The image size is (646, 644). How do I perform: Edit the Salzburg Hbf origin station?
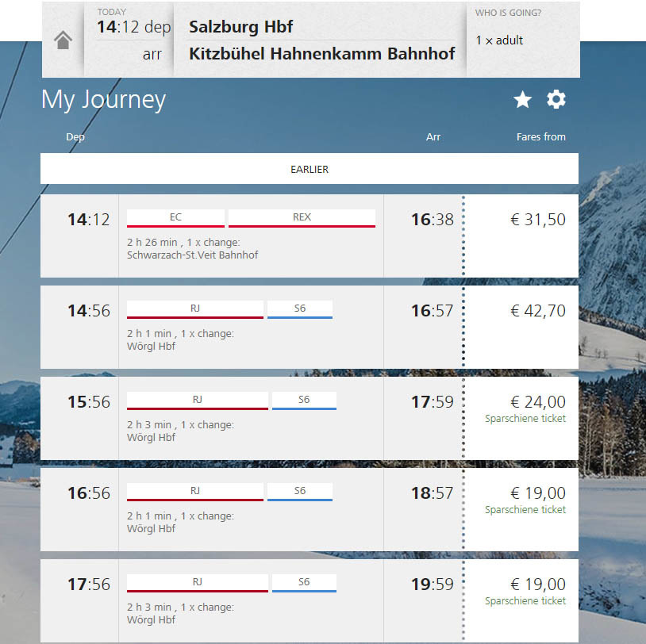pos(241,27)
